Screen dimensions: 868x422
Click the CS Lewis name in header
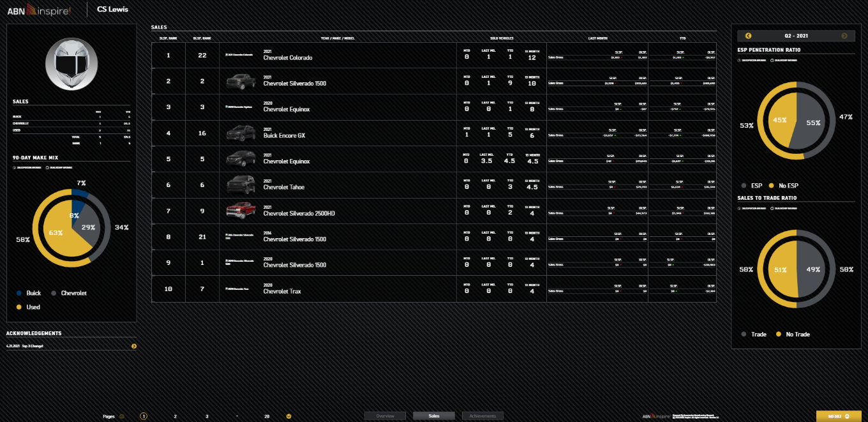(112, 10)
